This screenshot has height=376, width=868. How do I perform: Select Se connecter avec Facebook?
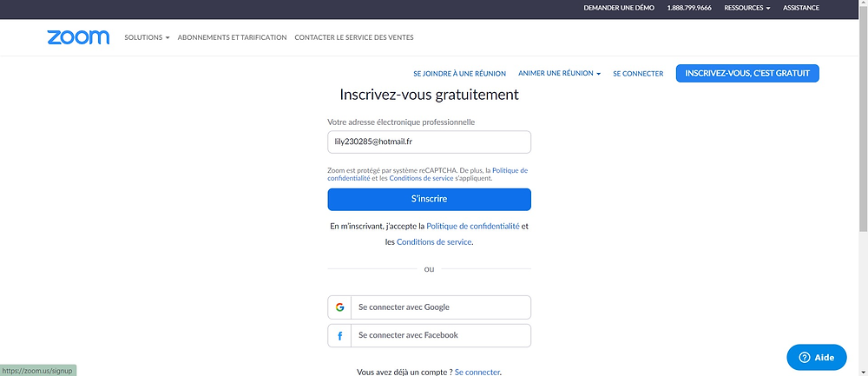(x=429, y=335)
